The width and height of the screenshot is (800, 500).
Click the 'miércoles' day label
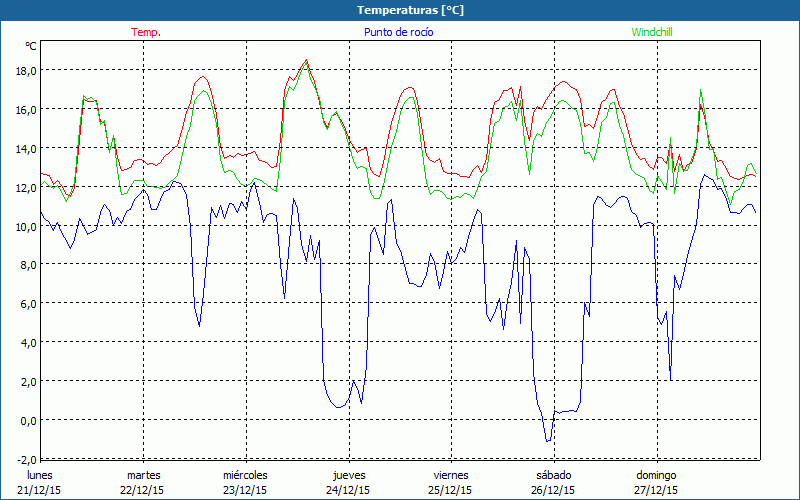click(x=245, y=475)
